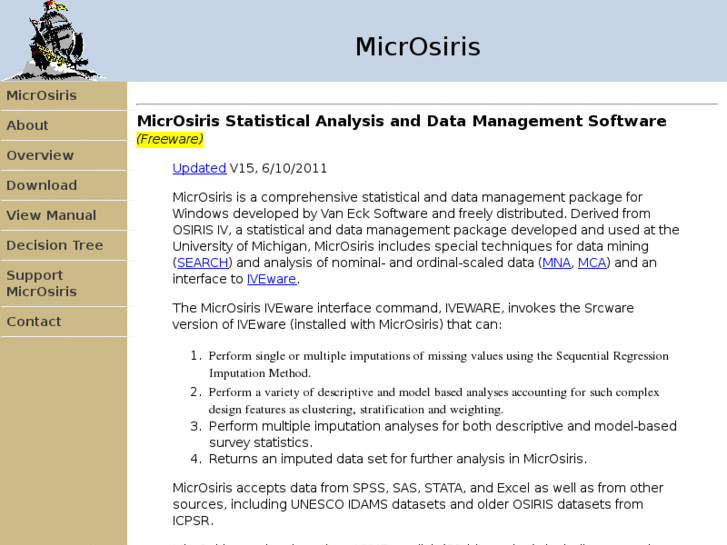Go to the Contact page
The image size is (727, 545).
33,321
